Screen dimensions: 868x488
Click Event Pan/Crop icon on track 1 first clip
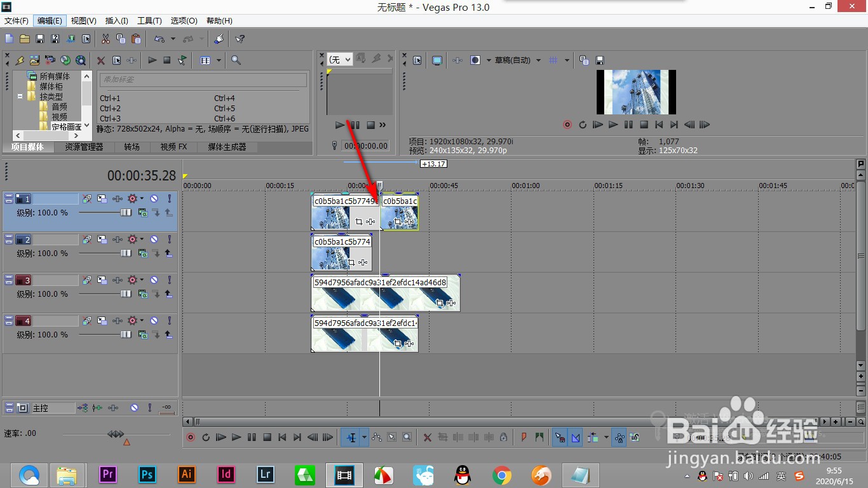pyautogui.click(x=359, y=222)
